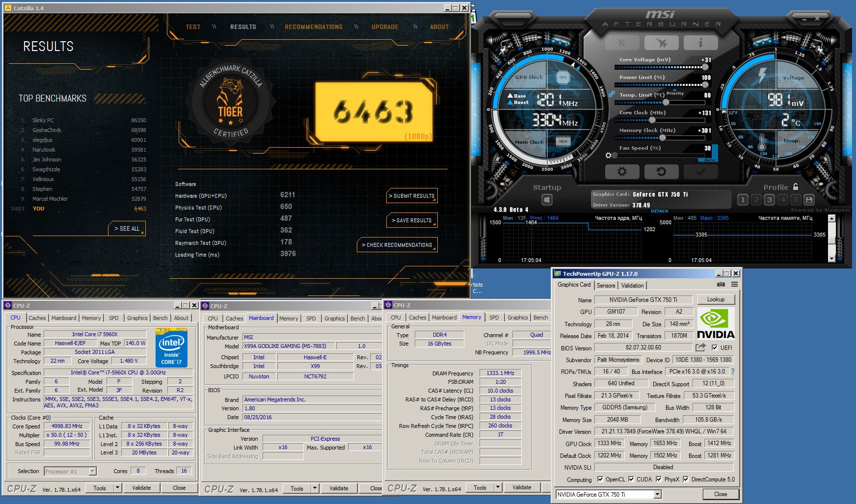The width and height of the screenshot is (856, 504).
Task: Toggle the OpenCL checkbox in GPU-Z
Action: pyautogui.click(x=600, y=479)
